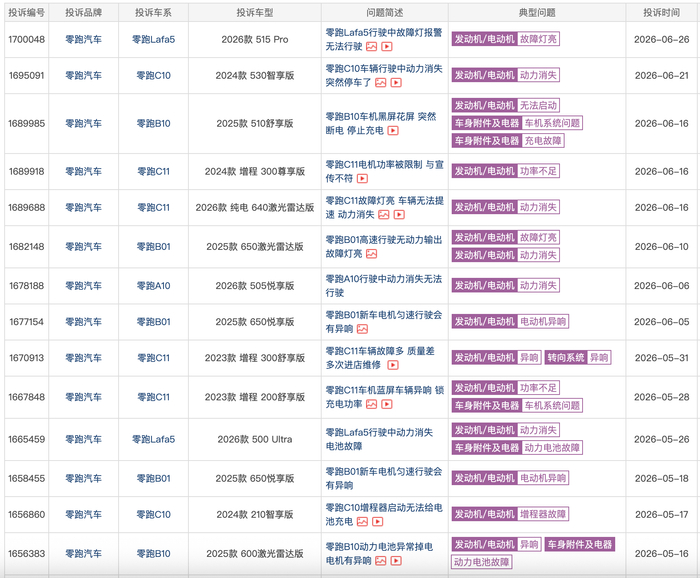This screenshot has width=700, height=578.
Task: Click 投诉时间 column header
Action: pos(662,13)
